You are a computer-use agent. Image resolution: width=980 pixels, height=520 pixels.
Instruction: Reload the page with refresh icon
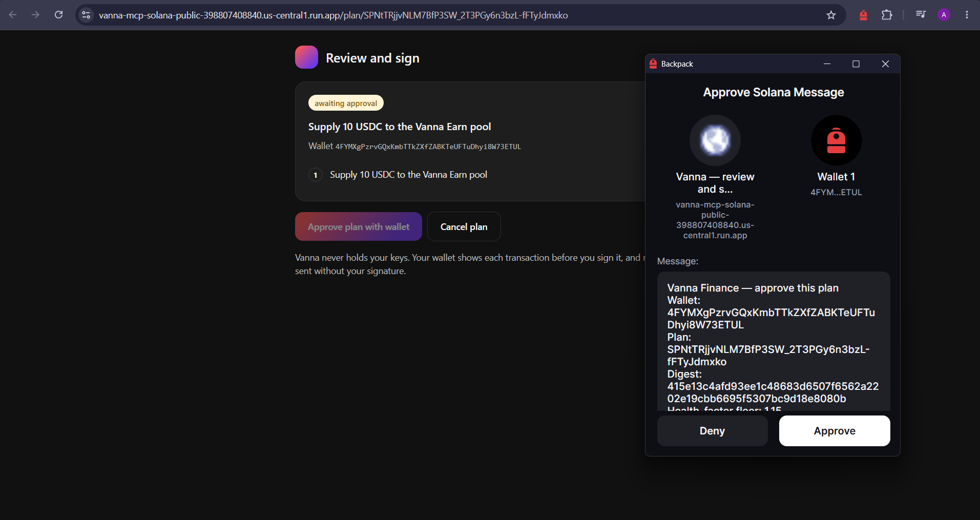[x=59, y=15]
